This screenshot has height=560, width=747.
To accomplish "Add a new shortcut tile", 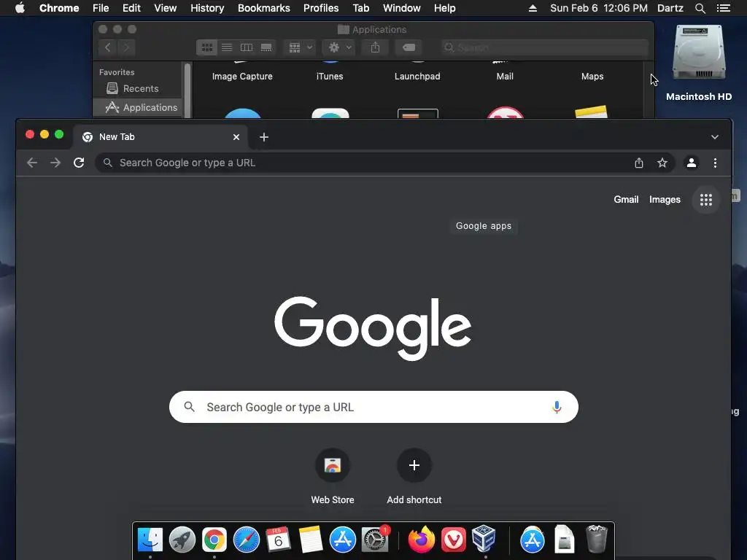I will pos(414,465).
